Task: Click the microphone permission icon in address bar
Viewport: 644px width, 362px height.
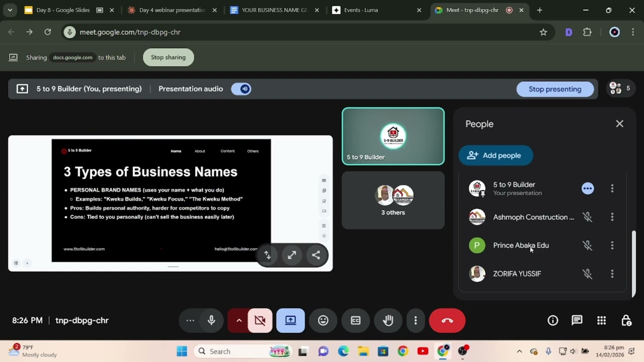Action: (x=70, y=32)
